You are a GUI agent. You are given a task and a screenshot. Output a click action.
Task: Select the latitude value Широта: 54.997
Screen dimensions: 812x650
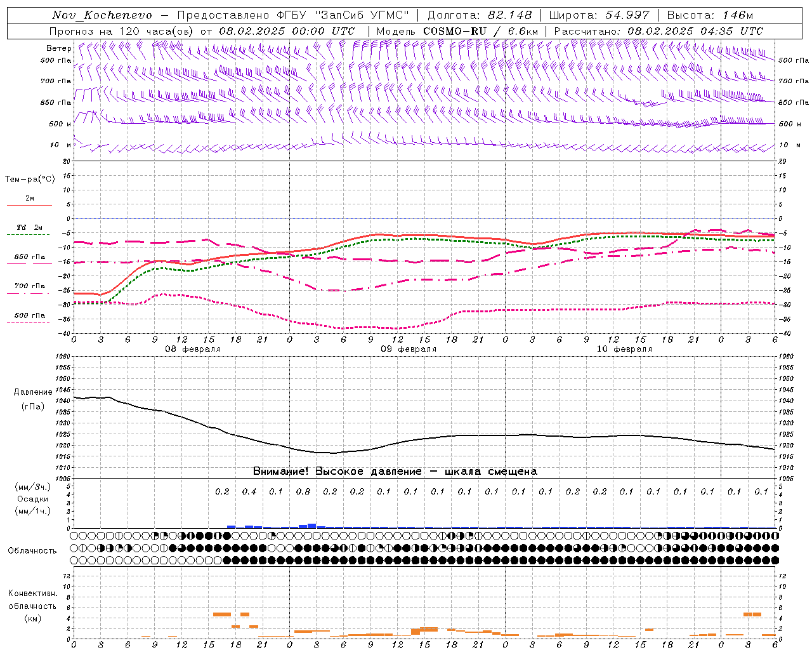point(599,15)
